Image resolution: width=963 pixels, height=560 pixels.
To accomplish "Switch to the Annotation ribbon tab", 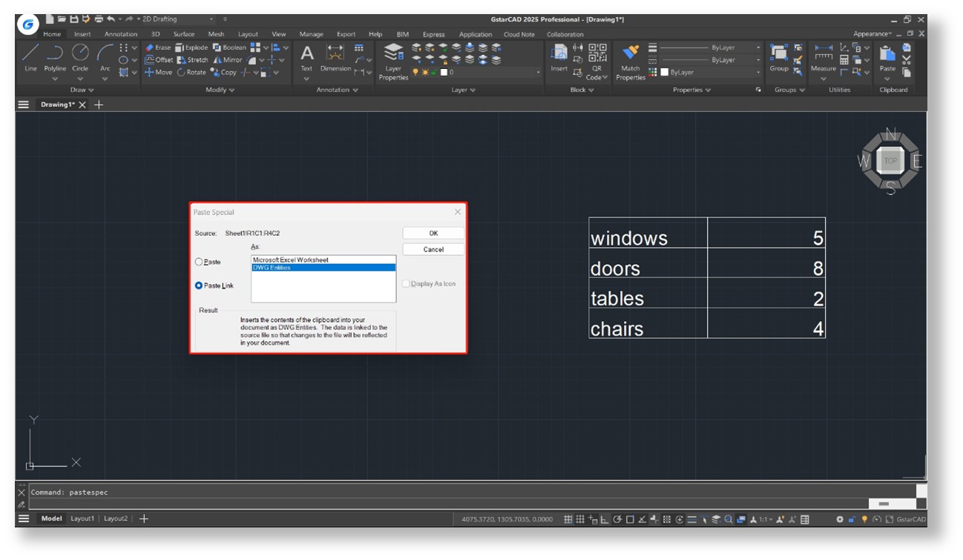I will click(x=120, y=34).
